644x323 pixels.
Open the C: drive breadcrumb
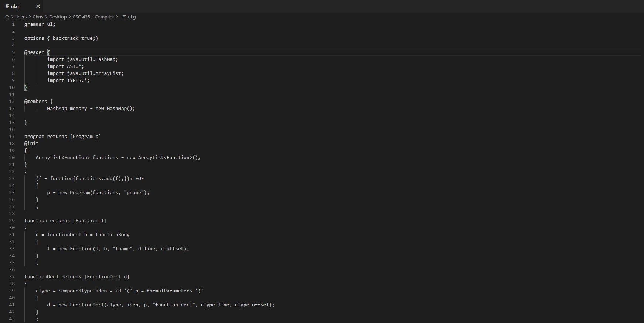7,17
